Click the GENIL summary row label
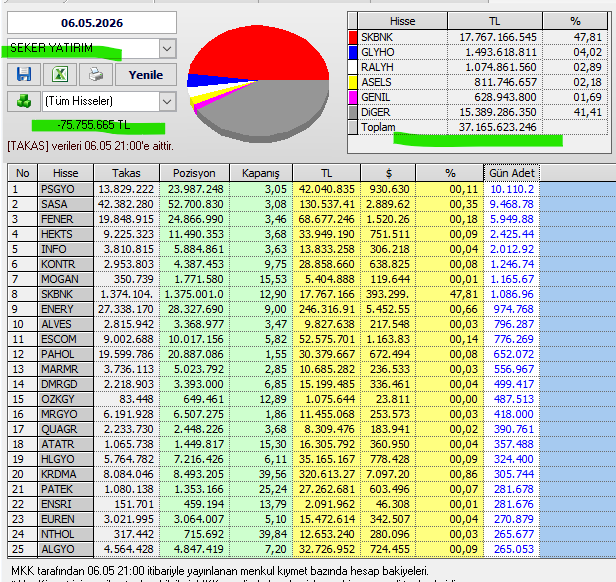Viewport: 616px width, 582px height. tap(376, 97)
